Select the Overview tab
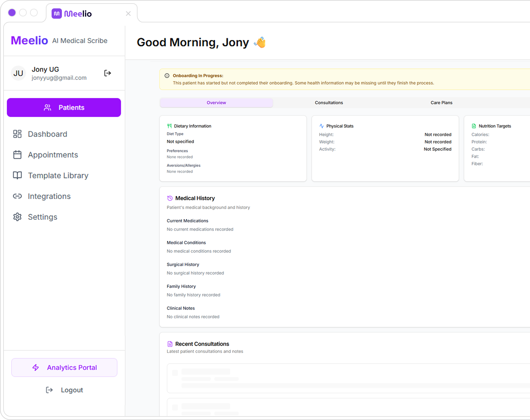This screenshot has height=420, width=530. coord(216,103)
